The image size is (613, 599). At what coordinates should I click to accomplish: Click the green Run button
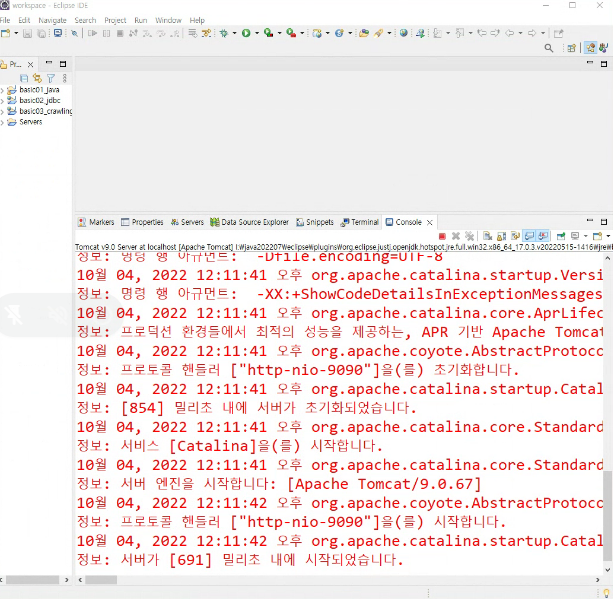pyautogui.click(x=246, y=33)
